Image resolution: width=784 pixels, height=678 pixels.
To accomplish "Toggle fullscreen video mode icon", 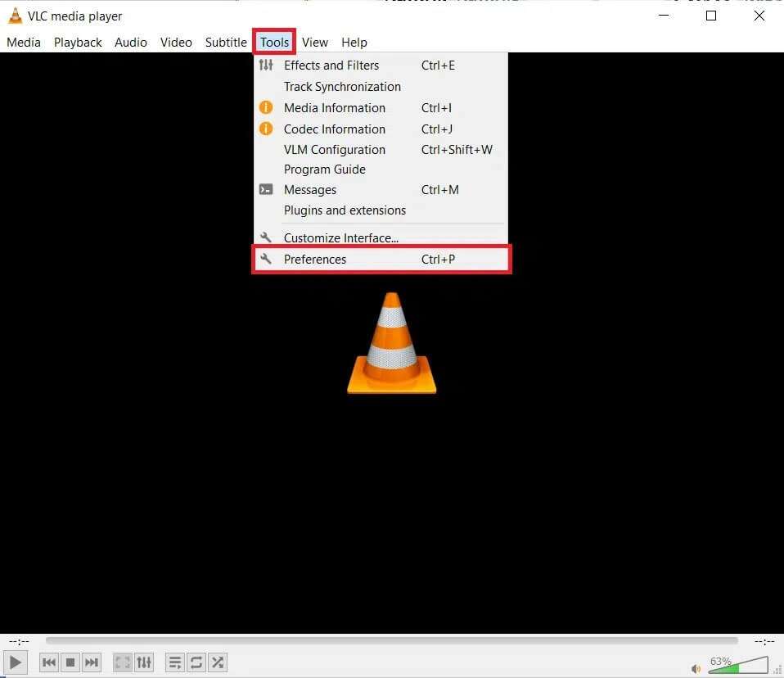I will tap(123, 662).
